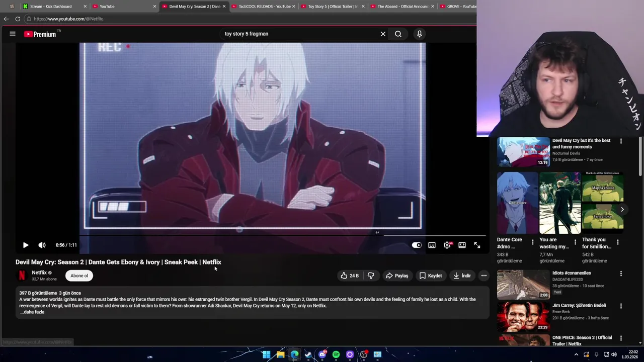
Task: Switch to theater mode
Action: [462, 245]
